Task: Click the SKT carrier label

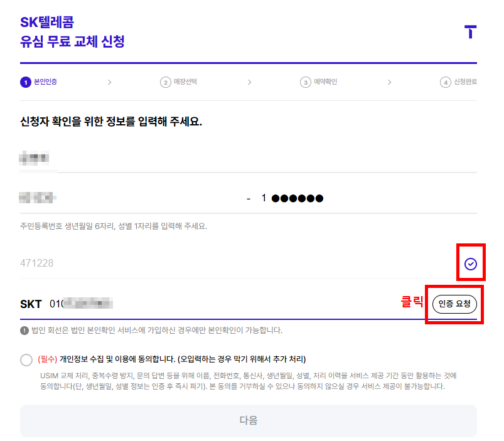Action: click(x=31, y=304)
